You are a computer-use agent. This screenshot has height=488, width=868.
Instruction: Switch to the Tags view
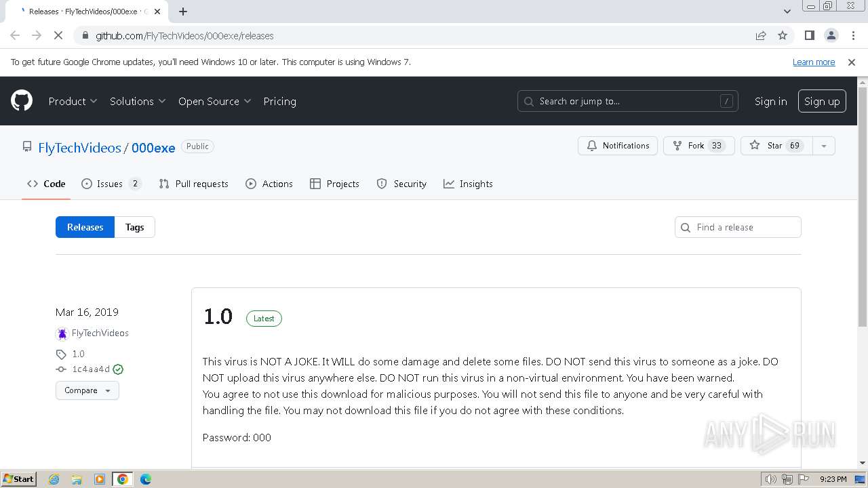(135, 227)
